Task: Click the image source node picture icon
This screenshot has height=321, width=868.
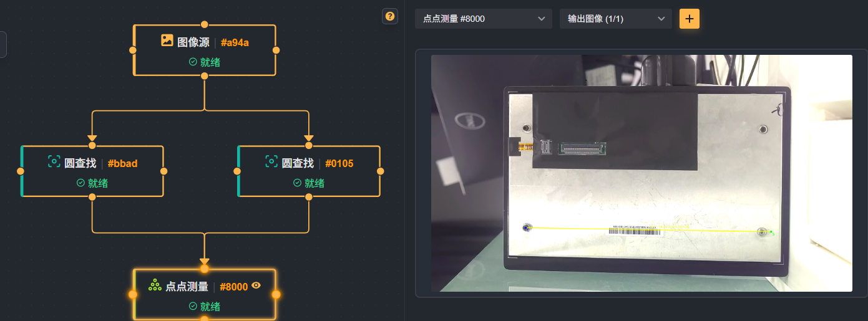Action: [167, 41]
